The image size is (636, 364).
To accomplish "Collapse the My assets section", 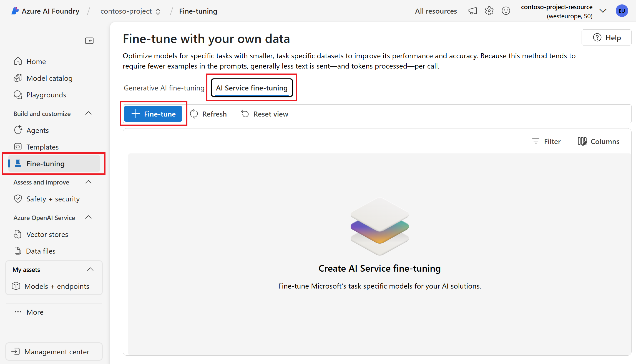I will pos(90,269).
